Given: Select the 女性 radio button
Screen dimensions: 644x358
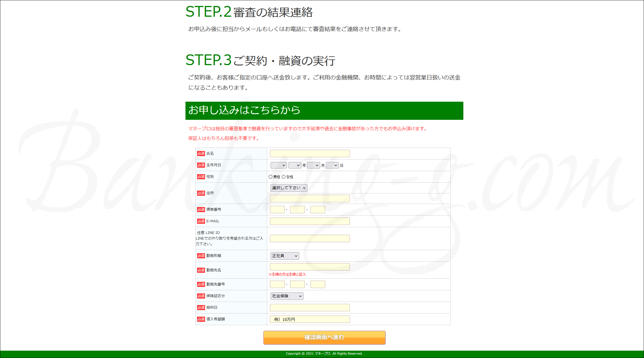Looking at the screenshot, I should coord(284,177).
